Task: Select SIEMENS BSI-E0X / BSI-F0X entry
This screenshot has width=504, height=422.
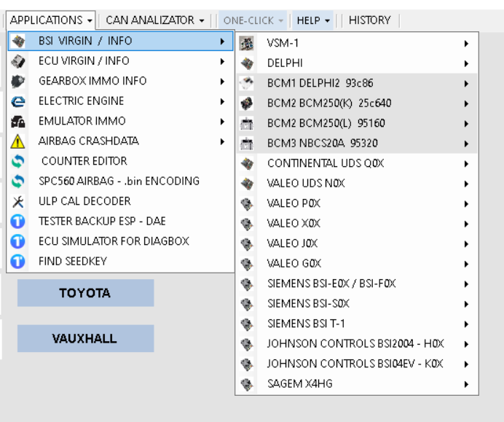Action: coord(357,284)
